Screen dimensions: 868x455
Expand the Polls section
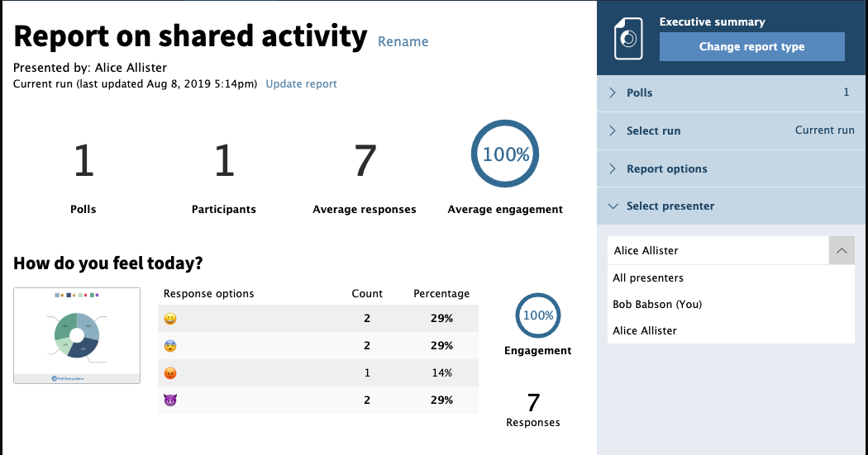[639, 93]
